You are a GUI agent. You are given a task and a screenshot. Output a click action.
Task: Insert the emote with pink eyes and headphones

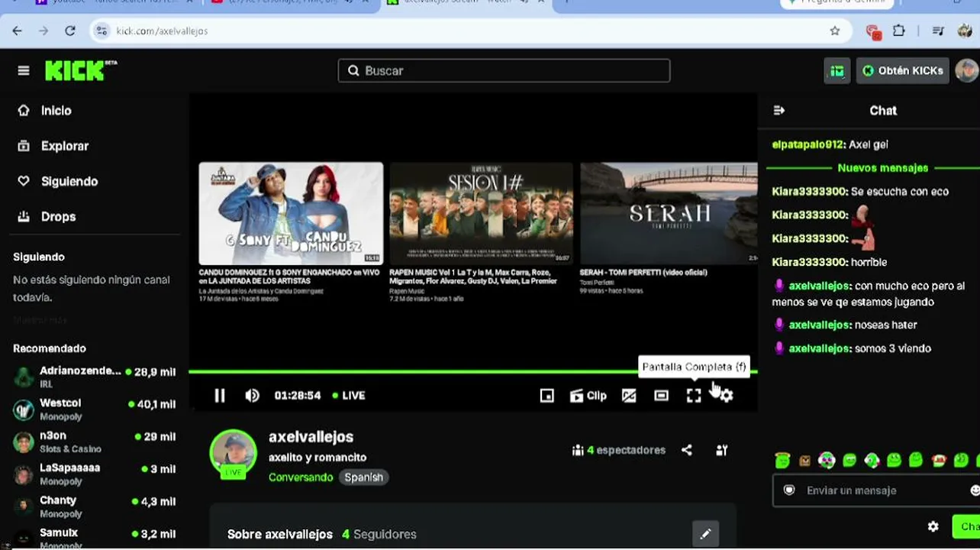click(x=827, y=460)
